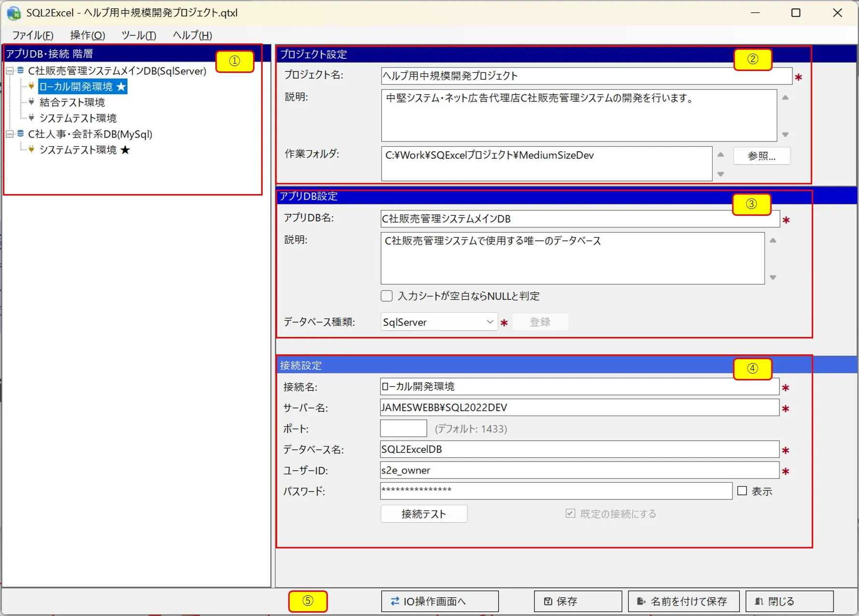Collapse the C社人事・会計系DB(MySql) tree node
Viewport: 859px width, 616px height.
[10, 134]
